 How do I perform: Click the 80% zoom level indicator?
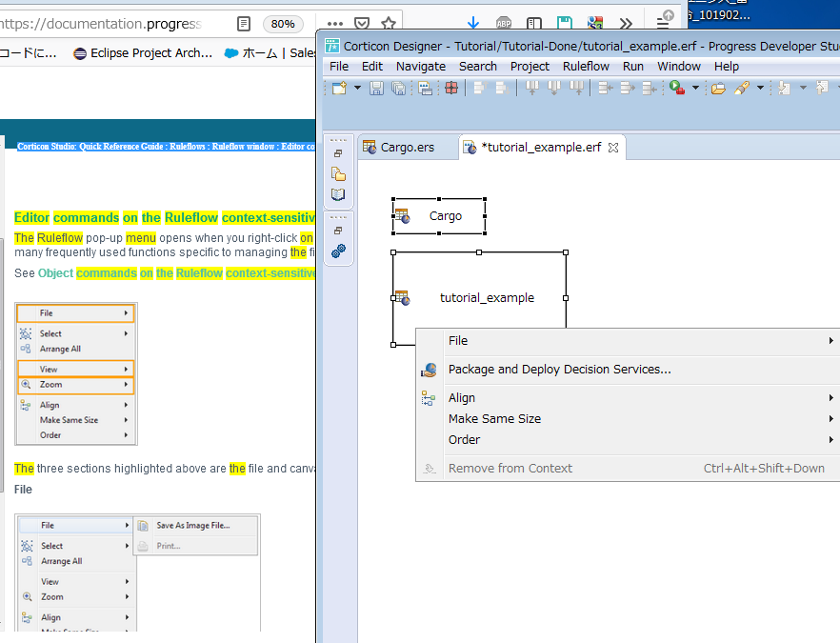click(283, 24)
